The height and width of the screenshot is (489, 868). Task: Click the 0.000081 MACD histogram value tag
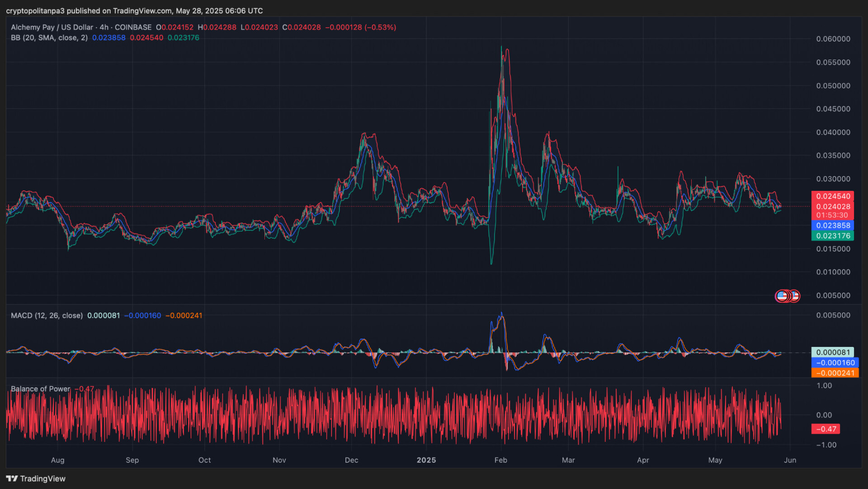(x=833, y=352)
